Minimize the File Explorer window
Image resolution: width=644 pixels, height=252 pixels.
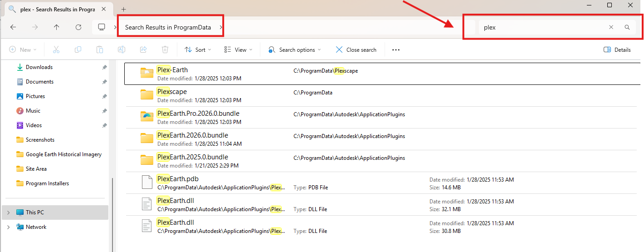tap(589, 5)
